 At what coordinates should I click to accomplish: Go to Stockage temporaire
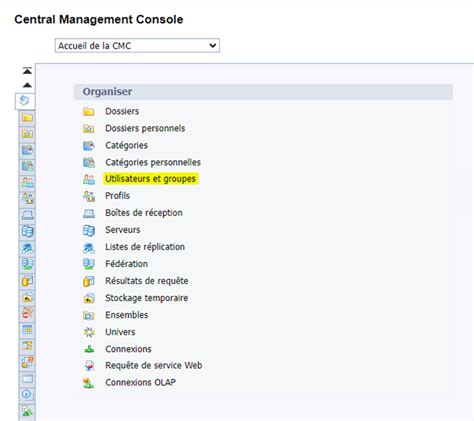coord(147,298)
